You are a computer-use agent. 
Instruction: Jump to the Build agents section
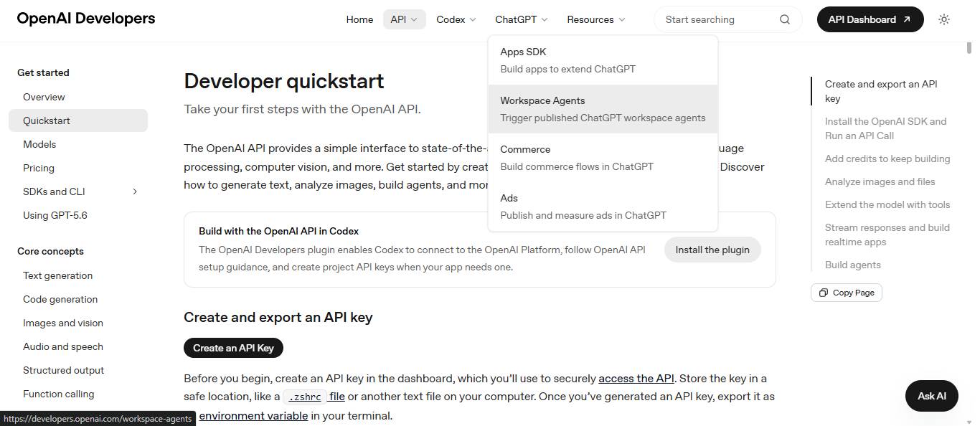[x=852, y=265]
